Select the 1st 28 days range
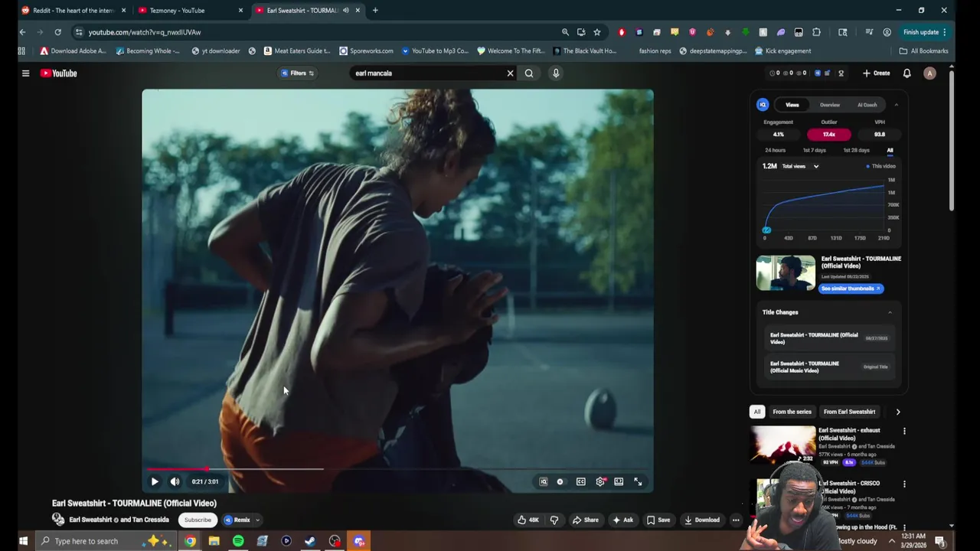 856,151
